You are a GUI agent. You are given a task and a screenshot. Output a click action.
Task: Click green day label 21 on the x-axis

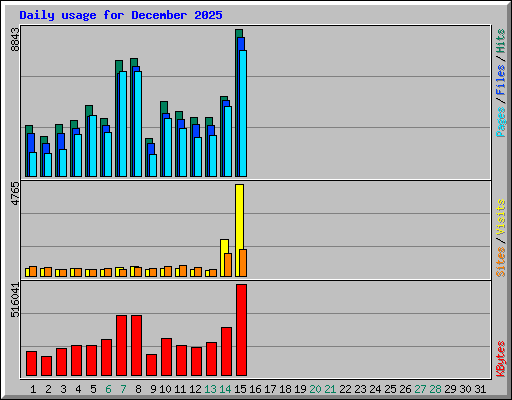[x=330, y=389]
